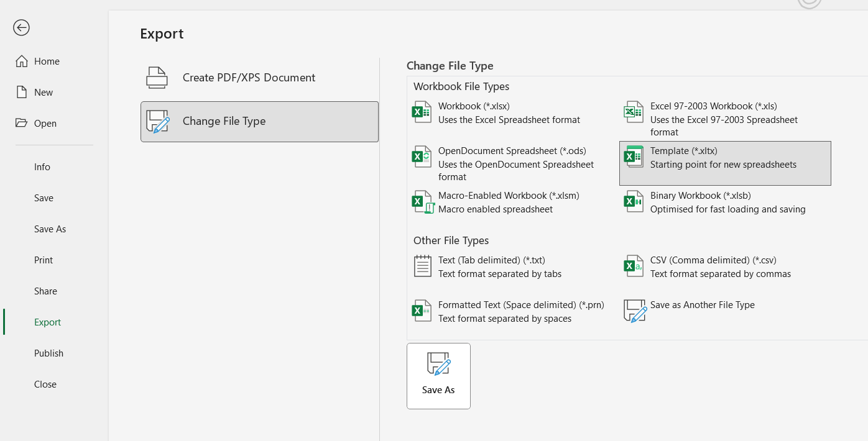Select the CSV (Comma delimited) icon
The image size is (868, 441).
634,266
